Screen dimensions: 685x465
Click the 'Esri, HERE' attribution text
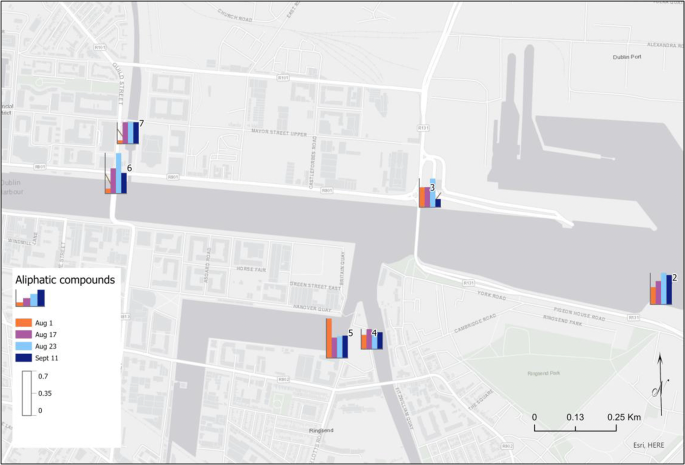point(649,445)
